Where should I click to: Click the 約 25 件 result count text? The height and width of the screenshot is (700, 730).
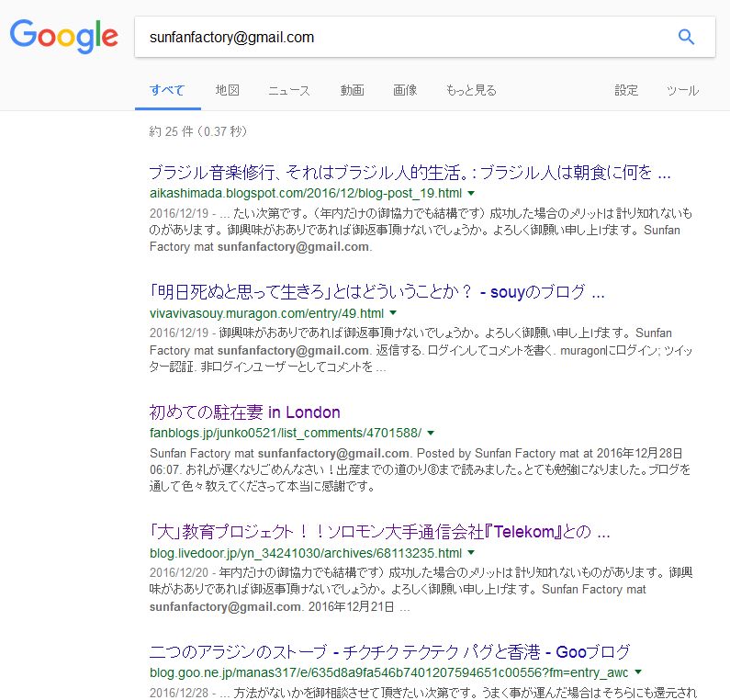pos(197,131)
